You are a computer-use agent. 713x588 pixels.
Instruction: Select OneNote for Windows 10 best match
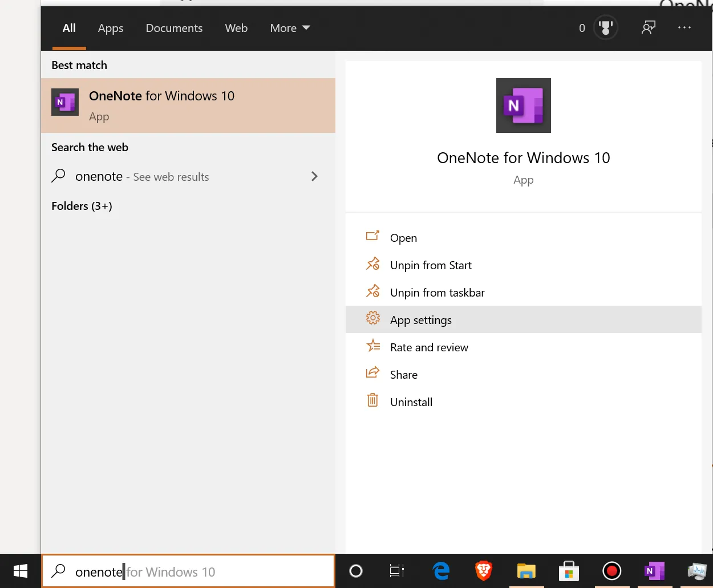pyautogui.click(x=188, y=106)
